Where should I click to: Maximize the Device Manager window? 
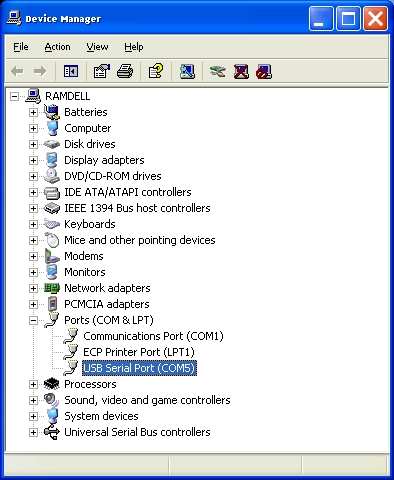pyautogui.click(x=348, y=19)
